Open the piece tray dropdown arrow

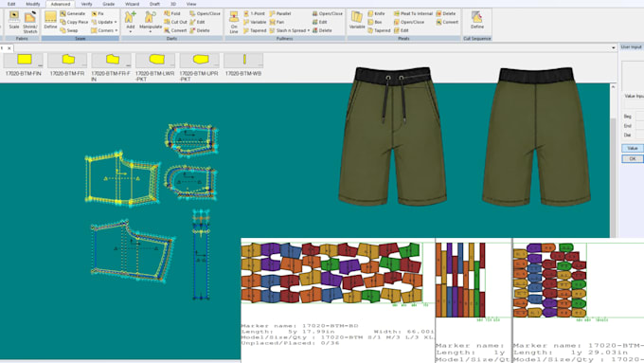tap(613, 47)
